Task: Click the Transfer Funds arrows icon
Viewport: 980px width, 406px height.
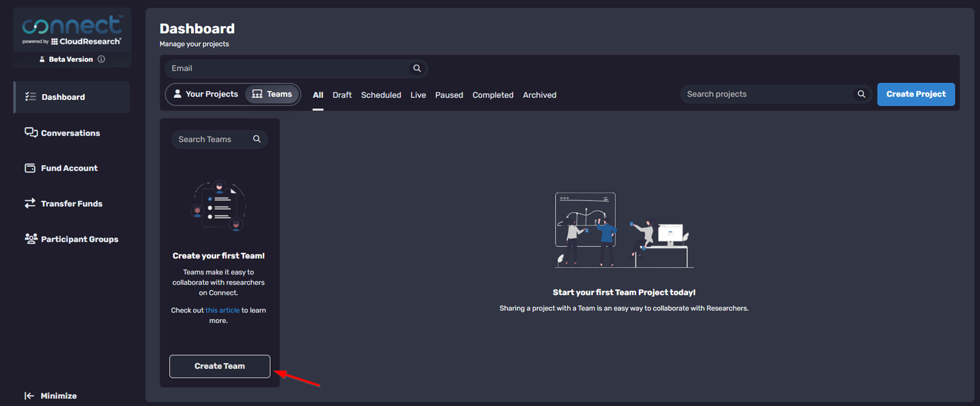Action: 30,203
